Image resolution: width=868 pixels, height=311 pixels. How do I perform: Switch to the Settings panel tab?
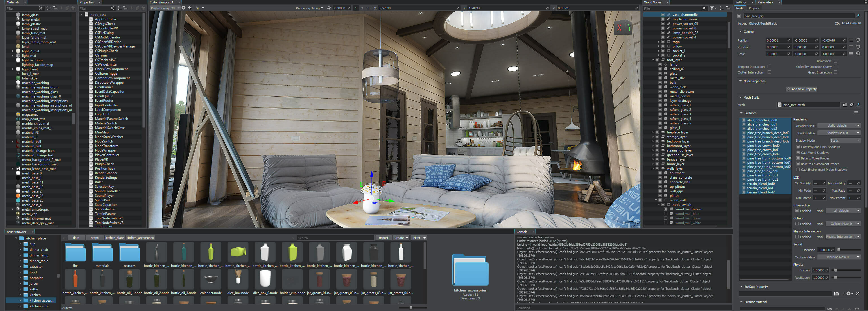(x=741, y=2)
